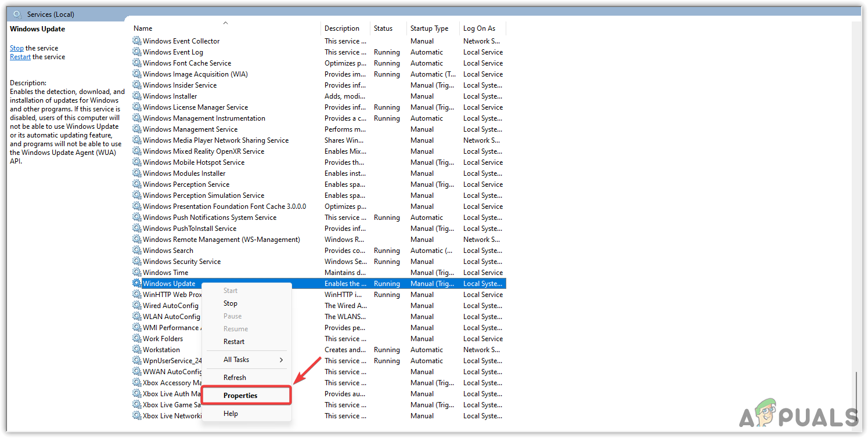Select the Windows Security Service gear icon
868x438 pixels.
point(137,262)
